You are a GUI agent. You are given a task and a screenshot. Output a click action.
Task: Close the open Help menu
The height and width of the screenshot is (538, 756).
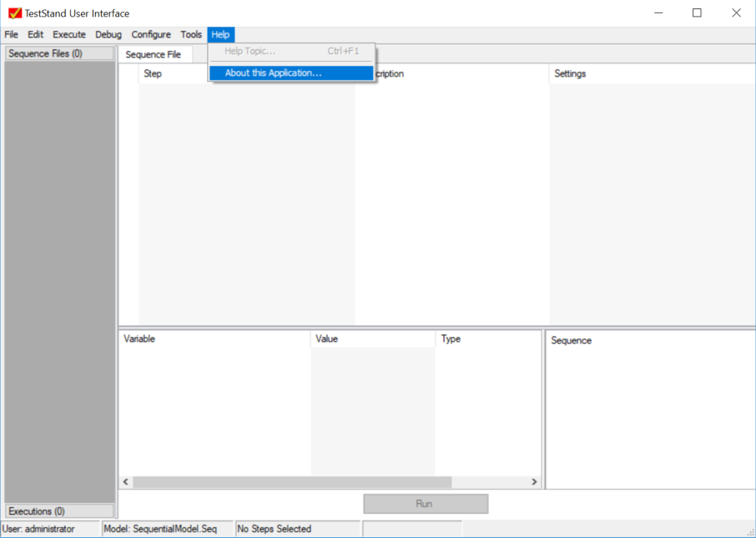coord(221,35)
